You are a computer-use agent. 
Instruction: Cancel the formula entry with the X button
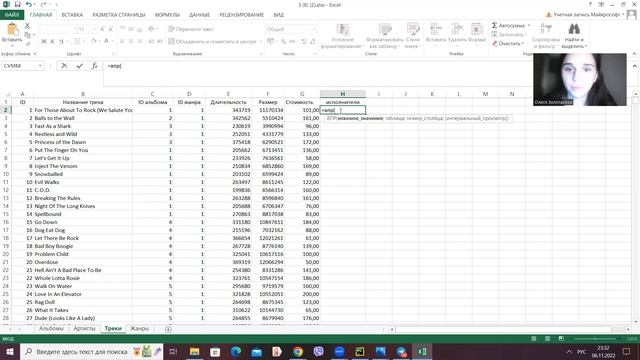(64, 66)
